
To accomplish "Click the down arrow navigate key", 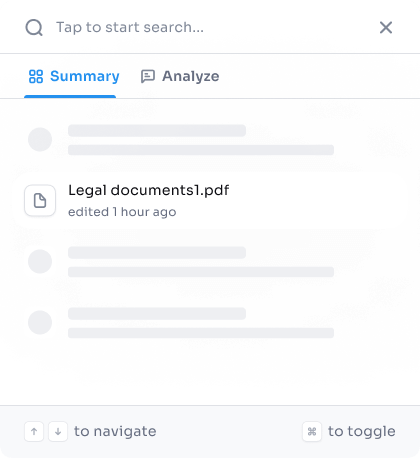I will point(58,432).
